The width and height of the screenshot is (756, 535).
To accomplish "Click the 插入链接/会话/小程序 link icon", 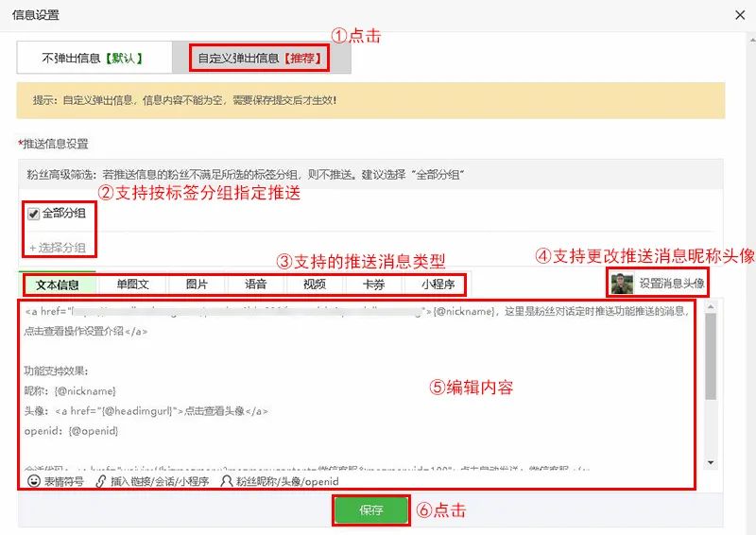I will coord(101,481).
